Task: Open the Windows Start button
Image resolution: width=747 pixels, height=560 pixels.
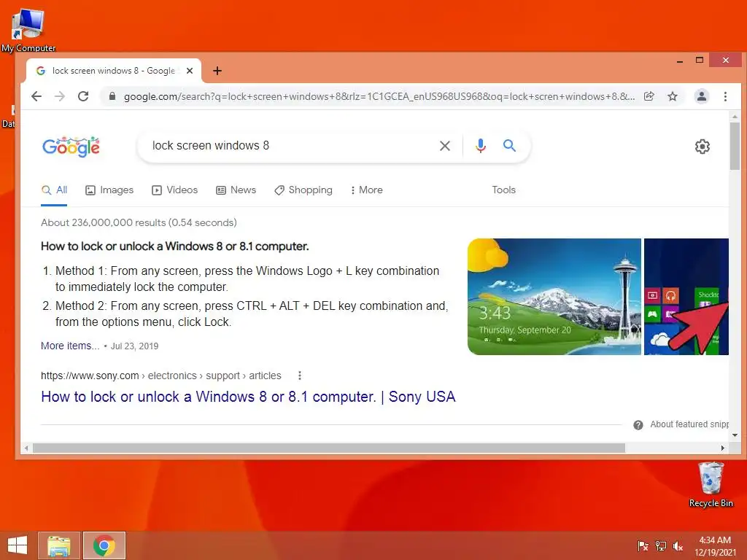Action: [x=18, y=545]
